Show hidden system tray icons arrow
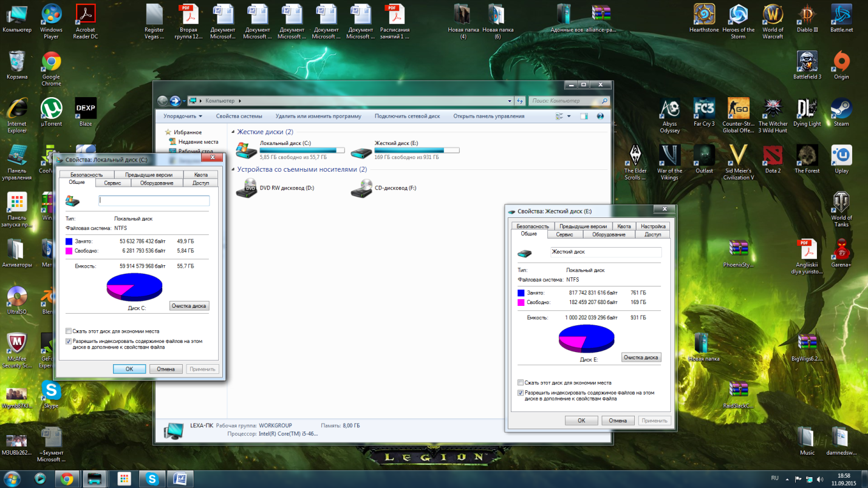Viewport: 868px width, 488px height. point(788,478)
